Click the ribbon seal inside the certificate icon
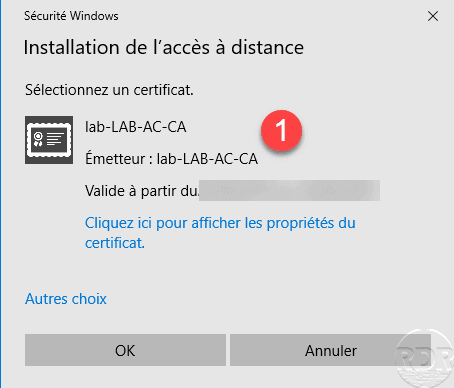Screen dimensions: 454x388 pyautogui.click(x=38, y=139)
